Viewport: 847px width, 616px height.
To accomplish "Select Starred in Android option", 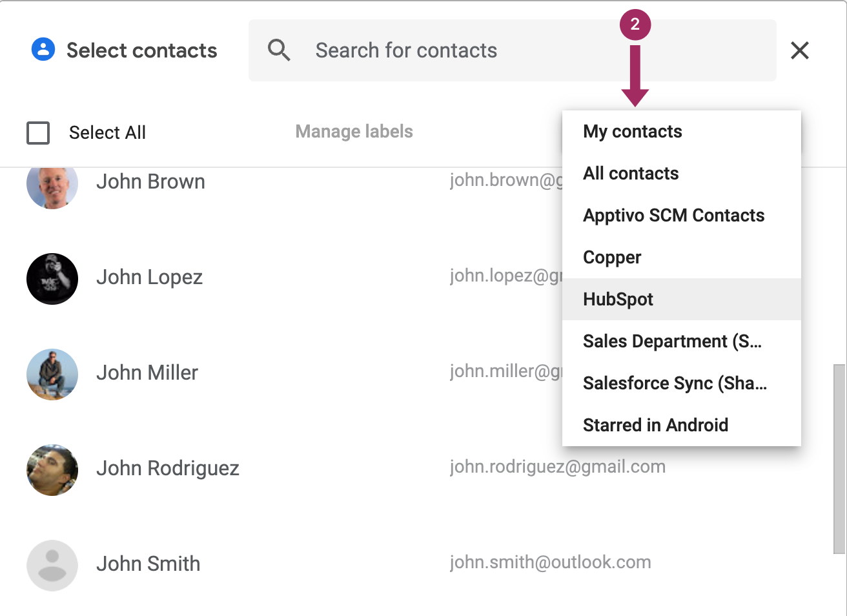I will (655, 426).
